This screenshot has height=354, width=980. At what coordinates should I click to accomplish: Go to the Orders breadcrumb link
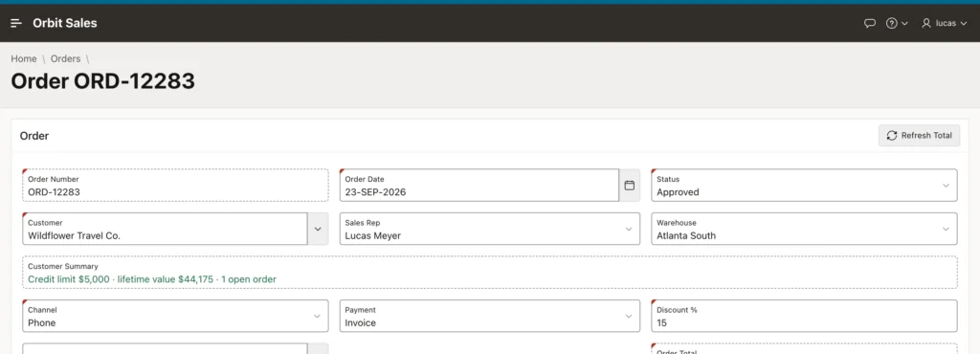click(66, 58)
